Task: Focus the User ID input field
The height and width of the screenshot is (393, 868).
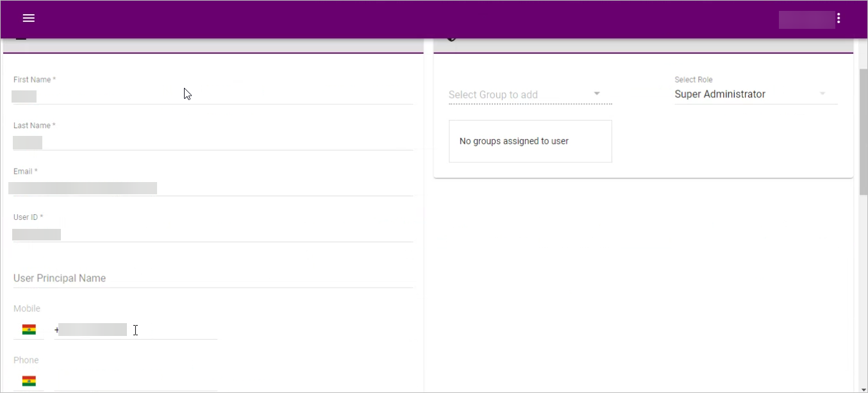Action: coord(212,234)
